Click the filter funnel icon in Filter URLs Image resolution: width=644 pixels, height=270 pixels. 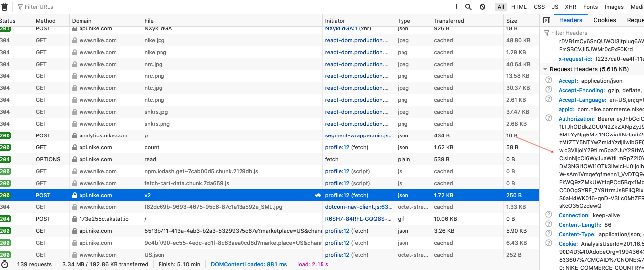click(x=20, y=7)
